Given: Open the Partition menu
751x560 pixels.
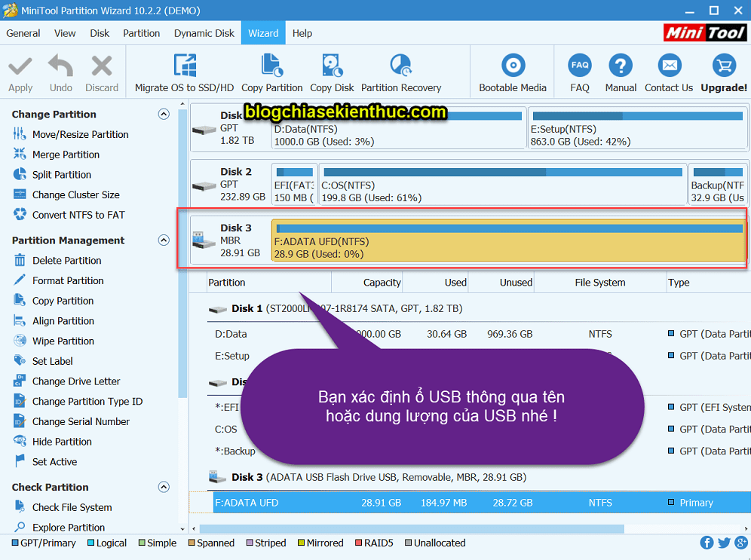Looking at the screenshot, I should [x=141, y=33].
